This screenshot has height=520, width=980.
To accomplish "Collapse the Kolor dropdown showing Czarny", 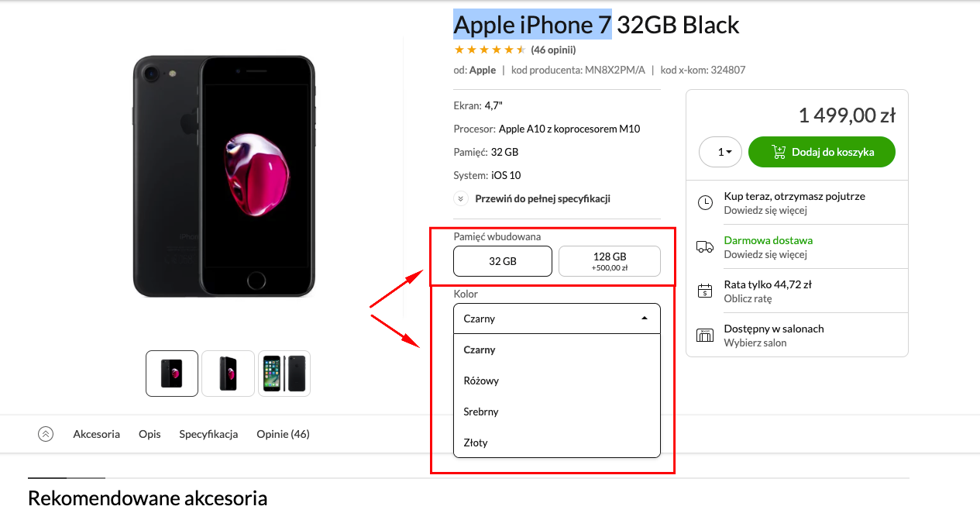I will [x=557, y=319].
